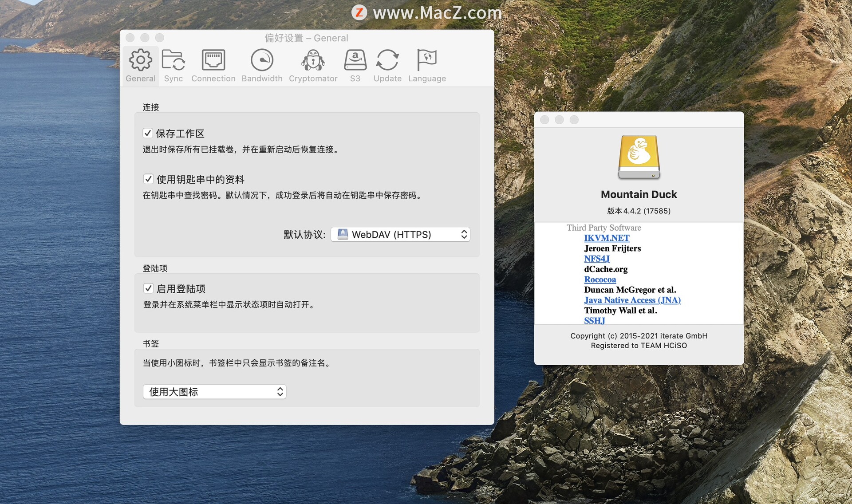Toggle the 保存工作区 checkbox

tap(148, 133)
